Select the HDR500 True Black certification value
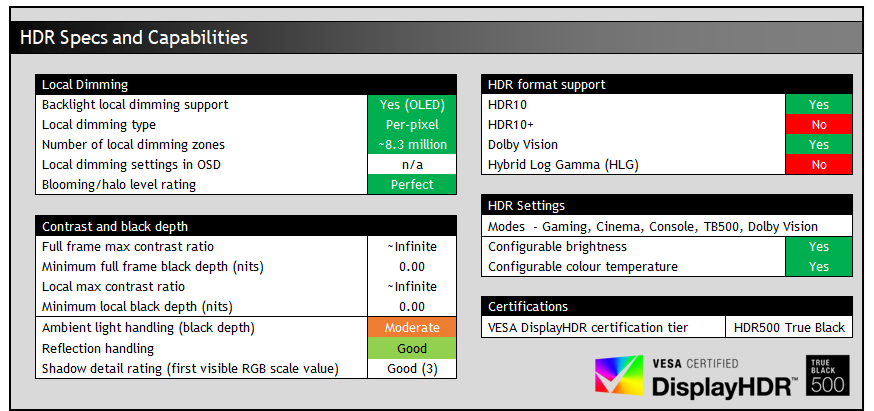The width and height of the screenshot is (874, 411). pyautogui.click(x=788, y=328)
